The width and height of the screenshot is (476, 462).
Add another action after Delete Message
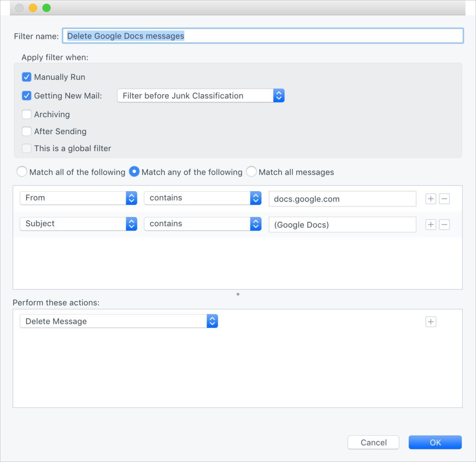431,321
